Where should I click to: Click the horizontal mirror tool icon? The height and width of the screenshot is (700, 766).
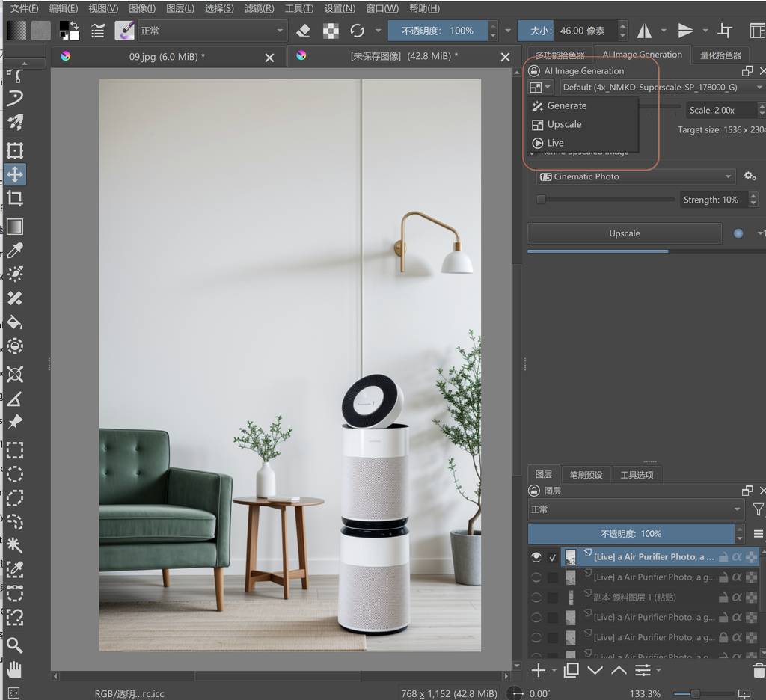coord(644,31)
